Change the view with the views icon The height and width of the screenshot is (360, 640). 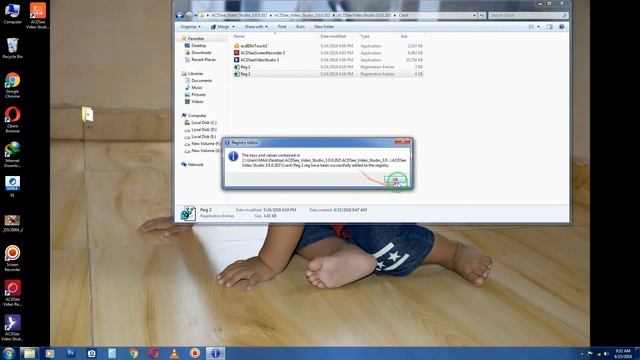(x=531, y=27)
